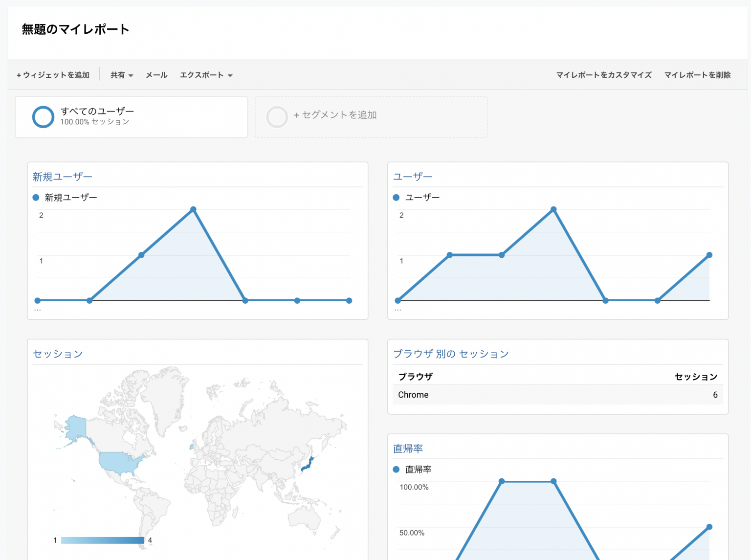Viewport: 751px width, 560px height.
Task: Open the 共有 dropdown menu
Action: (121, 75)
